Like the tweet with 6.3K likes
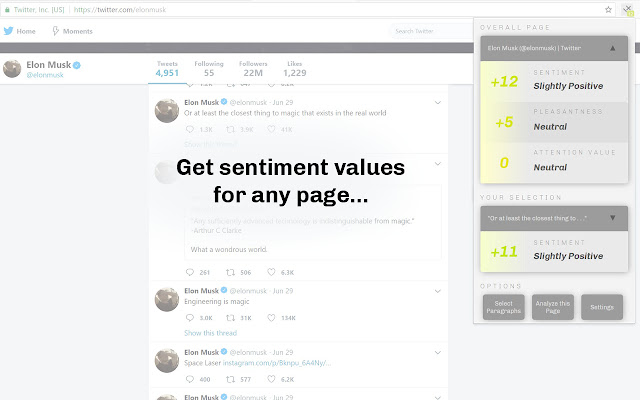The height and width of the screenshot is (400, 640). click(x=271, y=272)
